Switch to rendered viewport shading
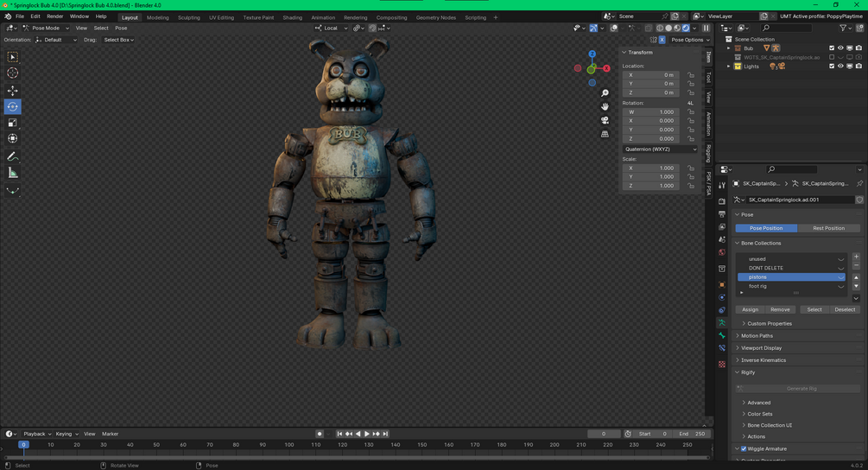 686,28
